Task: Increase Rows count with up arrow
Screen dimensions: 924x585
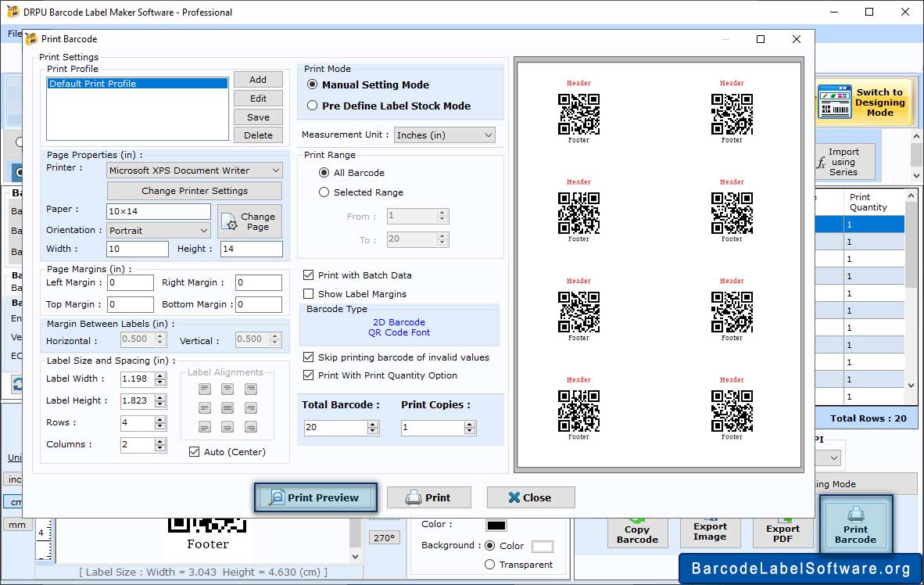Action: point(160,419)
